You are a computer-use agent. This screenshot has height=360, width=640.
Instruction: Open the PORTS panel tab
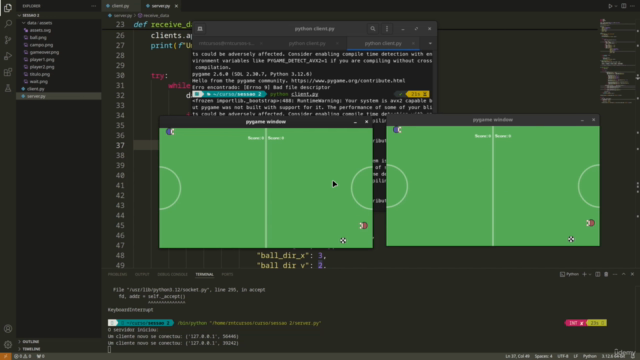(x=227, y=274)
